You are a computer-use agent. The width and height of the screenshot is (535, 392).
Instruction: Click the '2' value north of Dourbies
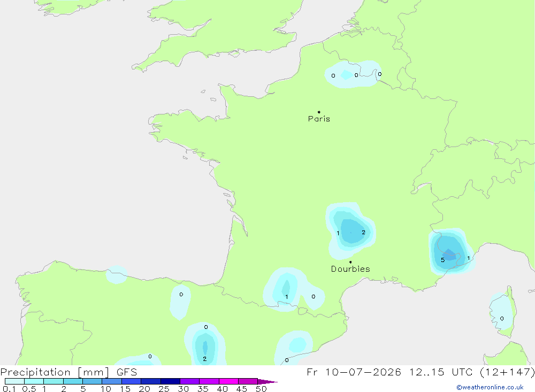pyautogui.click(x=363, y=232)
